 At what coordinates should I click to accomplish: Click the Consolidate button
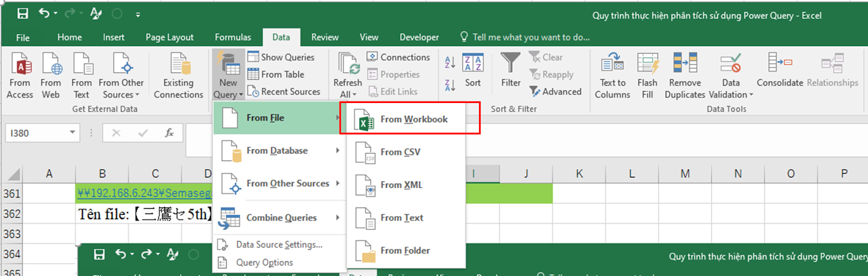click(x=780, y=70)
